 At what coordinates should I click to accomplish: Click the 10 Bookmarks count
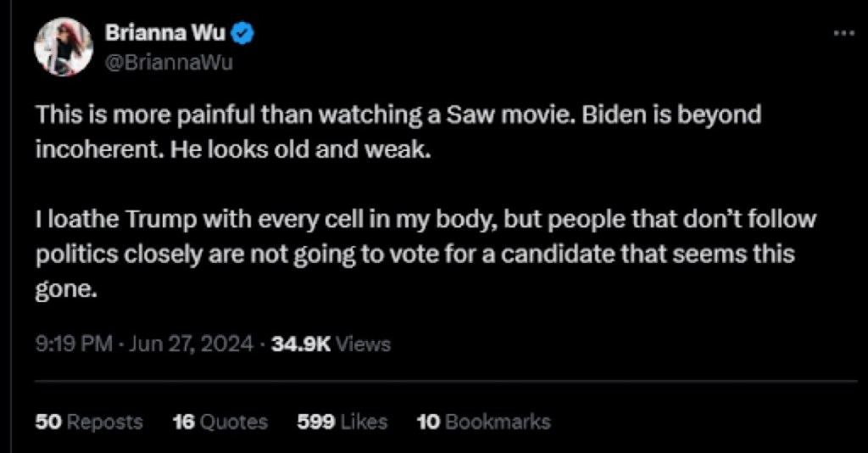tap(483, 422)
